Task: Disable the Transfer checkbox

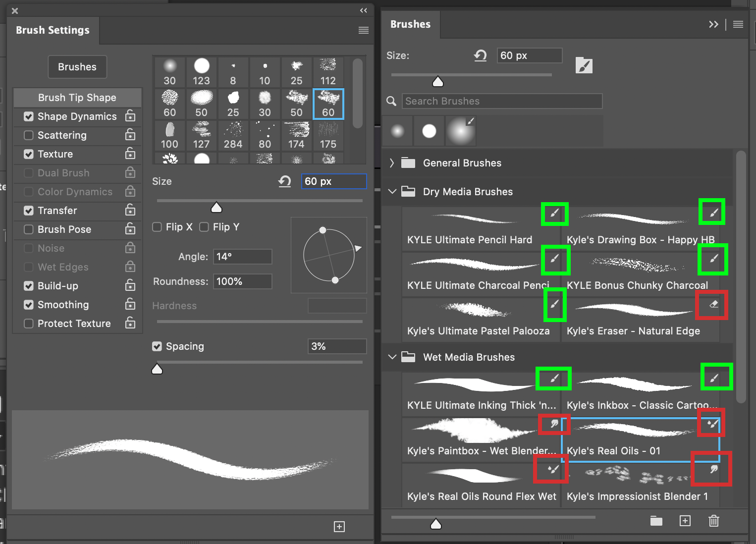Action: pos(28,211)
